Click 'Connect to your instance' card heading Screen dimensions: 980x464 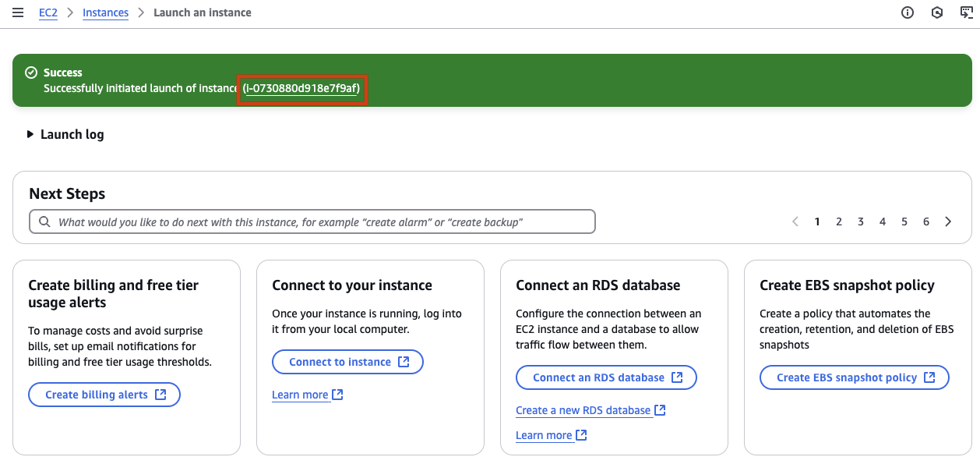(x=352, y=285)
